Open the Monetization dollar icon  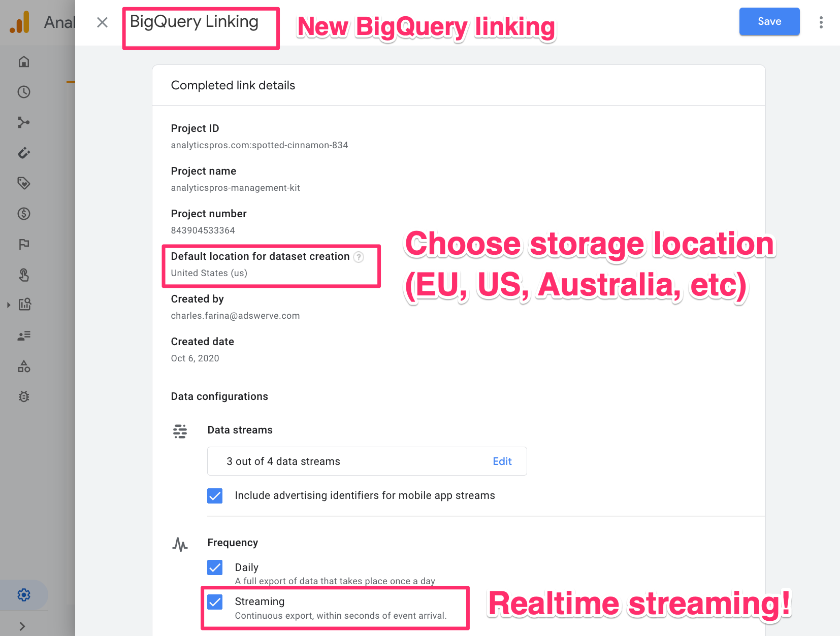pyautogui.click(x=24, y=214)
